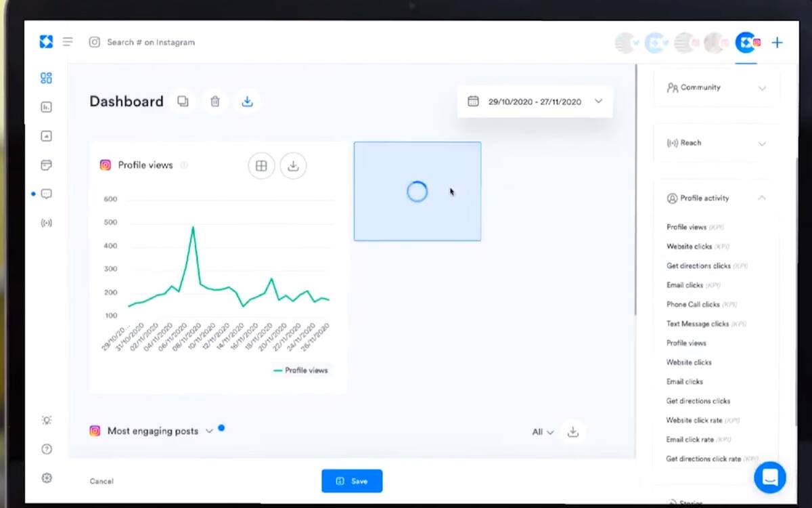Open the bar chart analytics sidebar icon

coord(46,107)
